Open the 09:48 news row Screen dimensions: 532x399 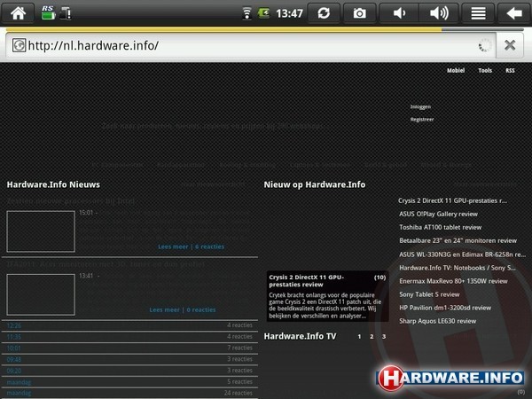tap(129, 359)
